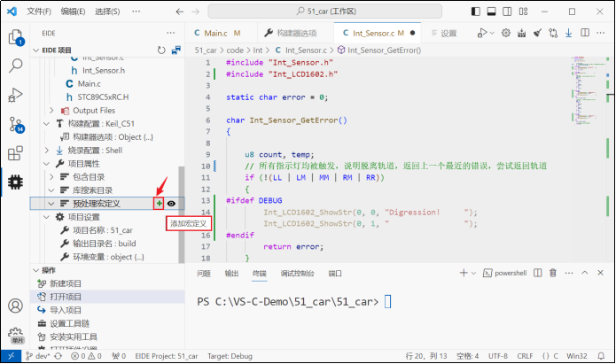Viewport: 616px width, 364px height.
Task: Go back with the navigation left arrow
Action: click(180, 12)
